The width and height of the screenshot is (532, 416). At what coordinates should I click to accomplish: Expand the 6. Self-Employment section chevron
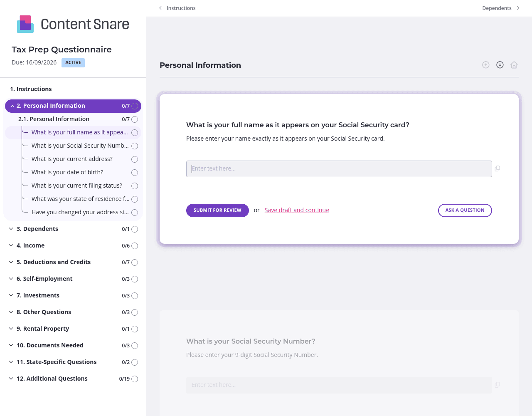11,279
